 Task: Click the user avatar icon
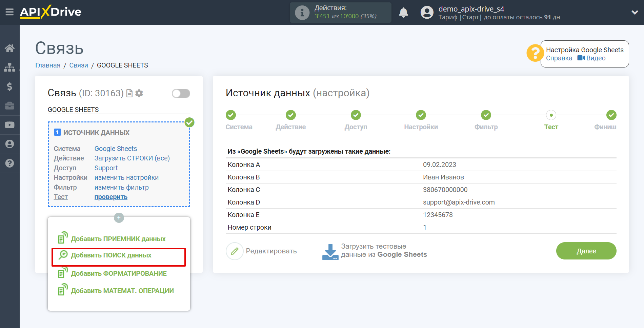tap(427, 13)
